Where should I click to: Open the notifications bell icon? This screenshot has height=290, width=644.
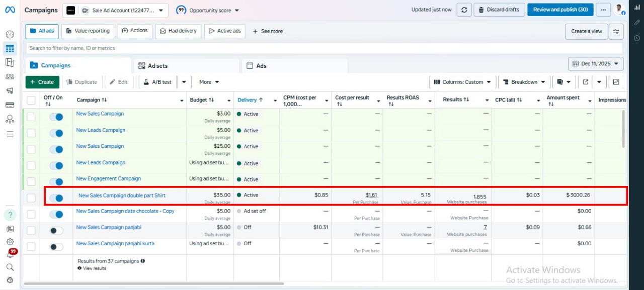[x=10, y=255]
